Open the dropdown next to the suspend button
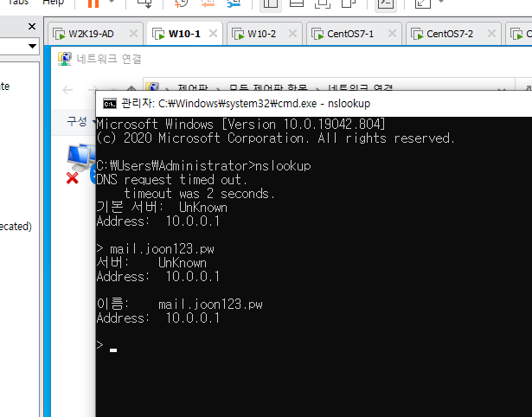 tap(112, 2)
